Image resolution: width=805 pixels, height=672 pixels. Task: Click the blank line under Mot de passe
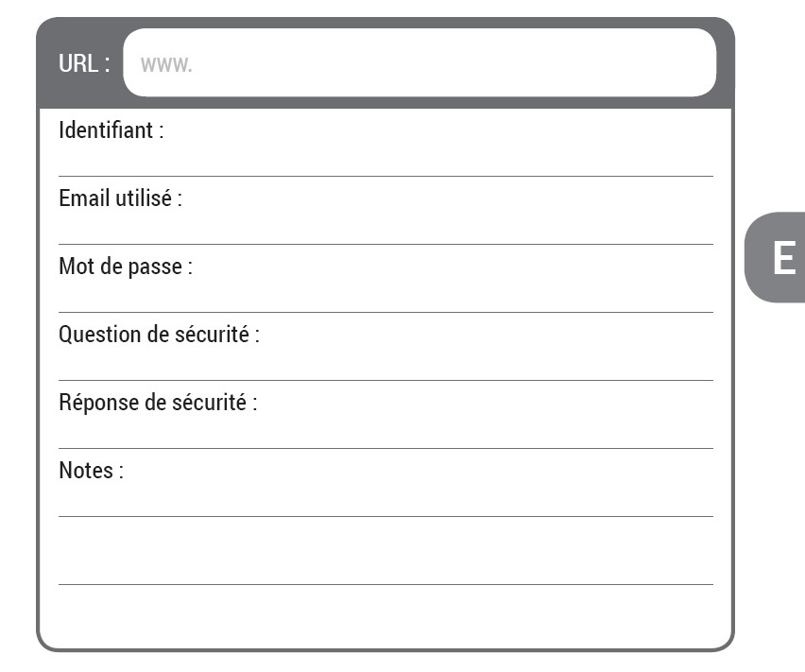[x=385, y=296]
